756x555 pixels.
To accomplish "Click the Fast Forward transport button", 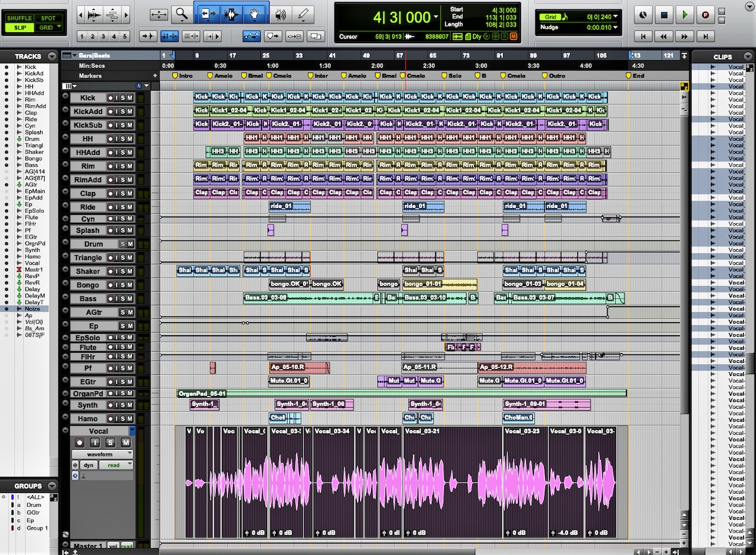I will pyautogui.click(x=685, y=37).
